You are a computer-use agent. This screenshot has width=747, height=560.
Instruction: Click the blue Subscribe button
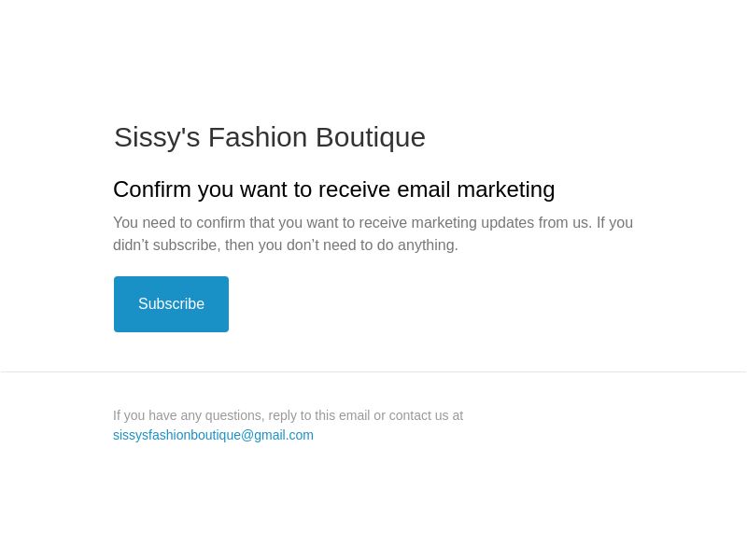[171, 304]
